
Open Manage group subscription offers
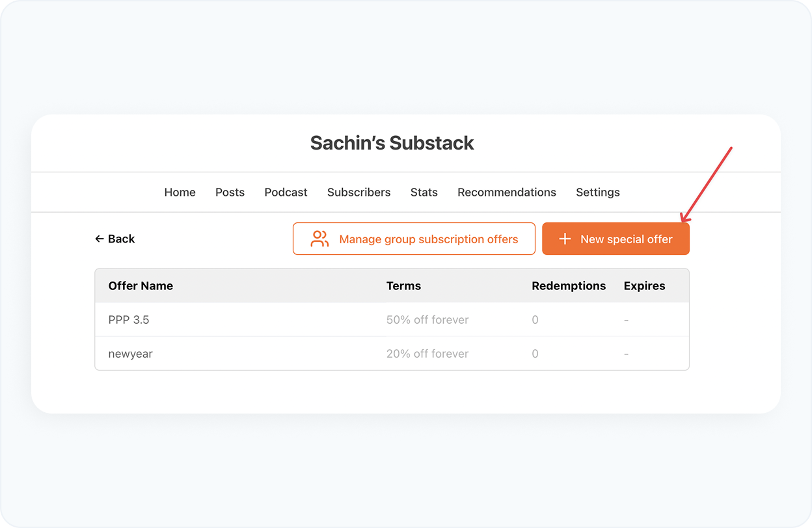click(414, 239)
